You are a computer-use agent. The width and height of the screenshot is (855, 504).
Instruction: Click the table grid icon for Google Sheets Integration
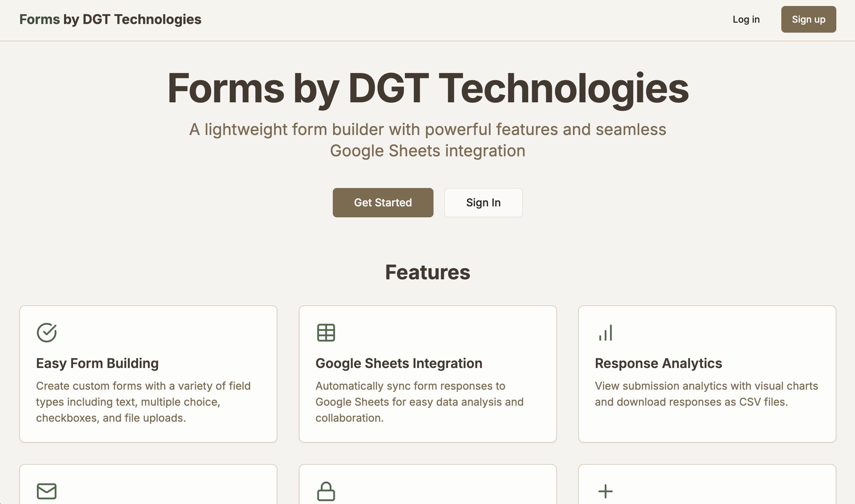(326, 332)
